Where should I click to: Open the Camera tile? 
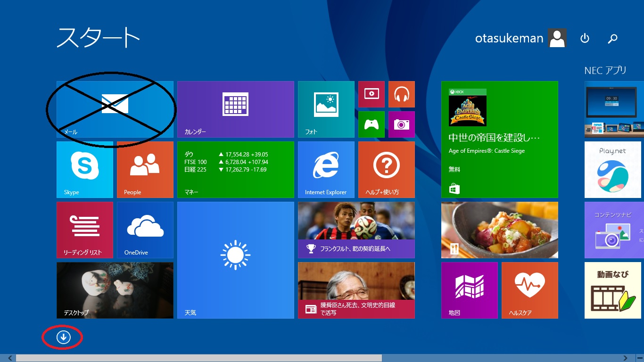402,124
